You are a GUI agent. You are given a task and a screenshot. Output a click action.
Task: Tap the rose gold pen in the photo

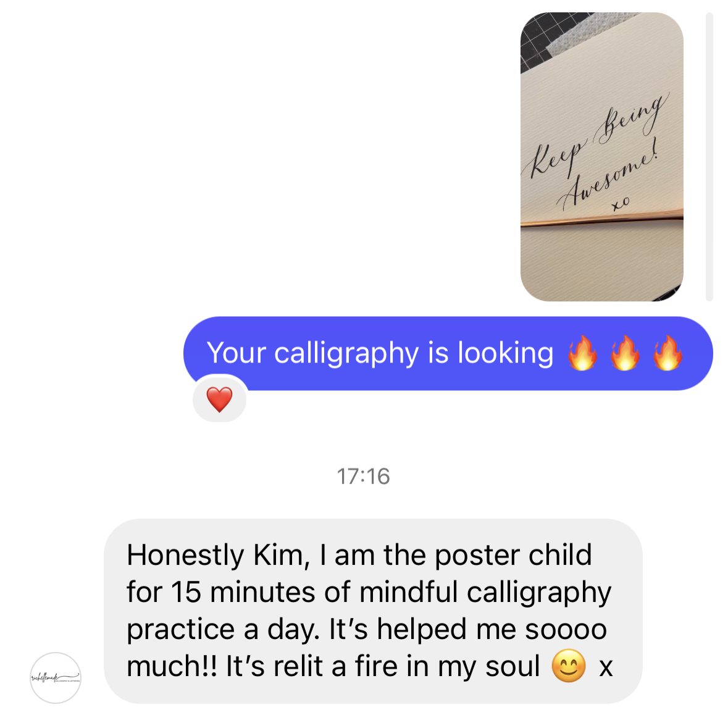pos(601,218)
